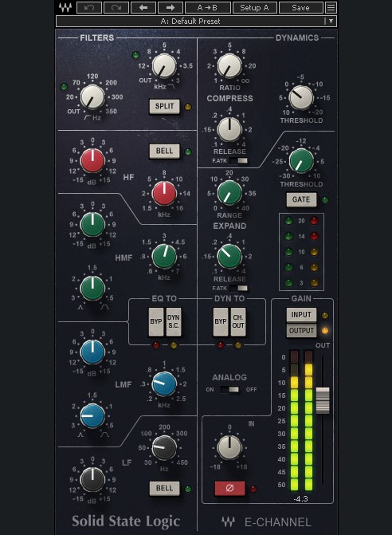The width and height of the screenshot is (392, 535).
Task: Click the HMF frequency kHz knob
Action: (x=164, y=257)
